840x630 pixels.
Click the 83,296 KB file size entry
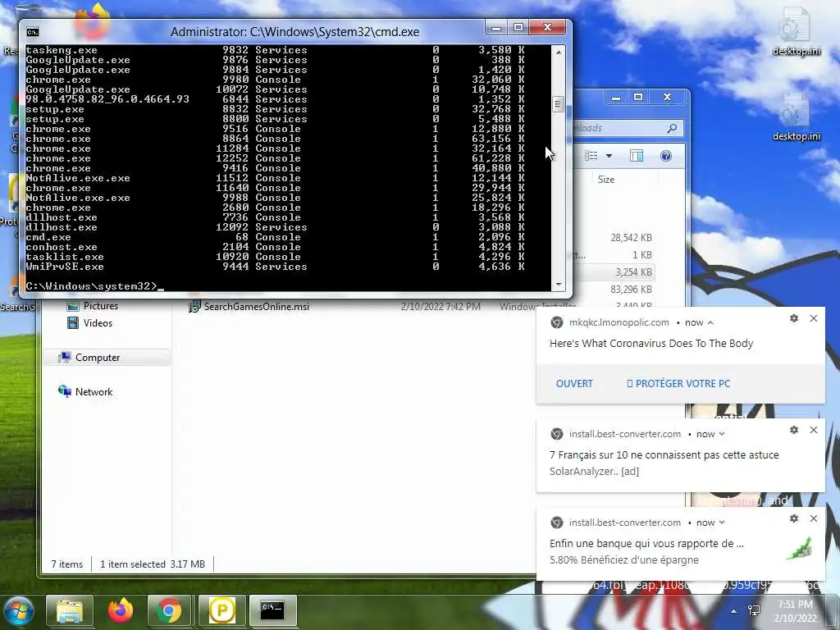tap(631, 290)
